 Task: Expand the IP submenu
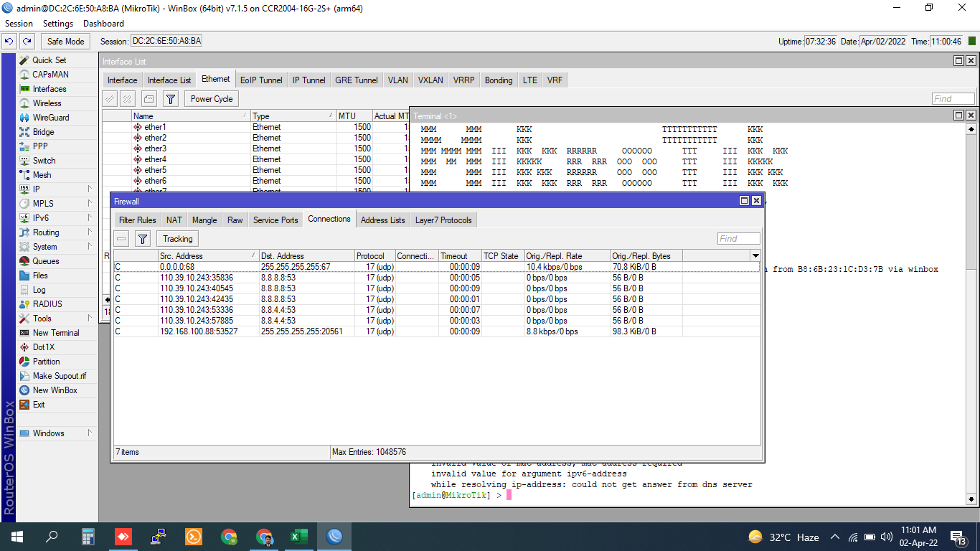click(x=36, y=189)
